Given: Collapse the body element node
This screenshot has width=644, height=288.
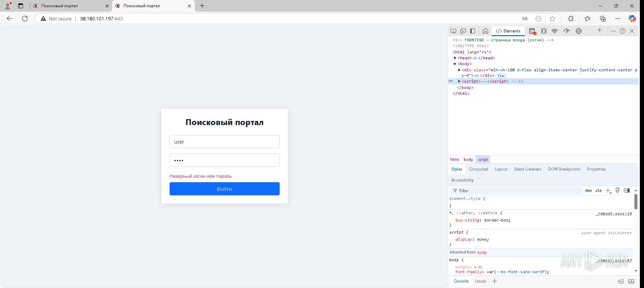Looking at the screenshot, I should 455,64.
